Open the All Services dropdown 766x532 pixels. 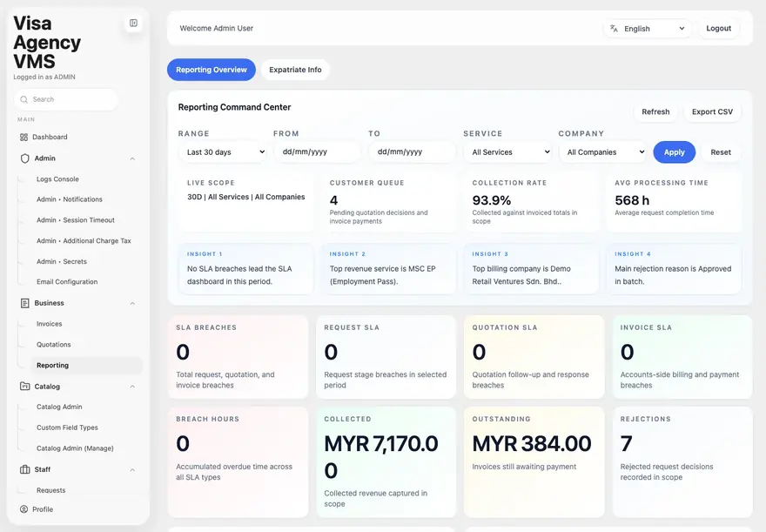click(508, 152)
